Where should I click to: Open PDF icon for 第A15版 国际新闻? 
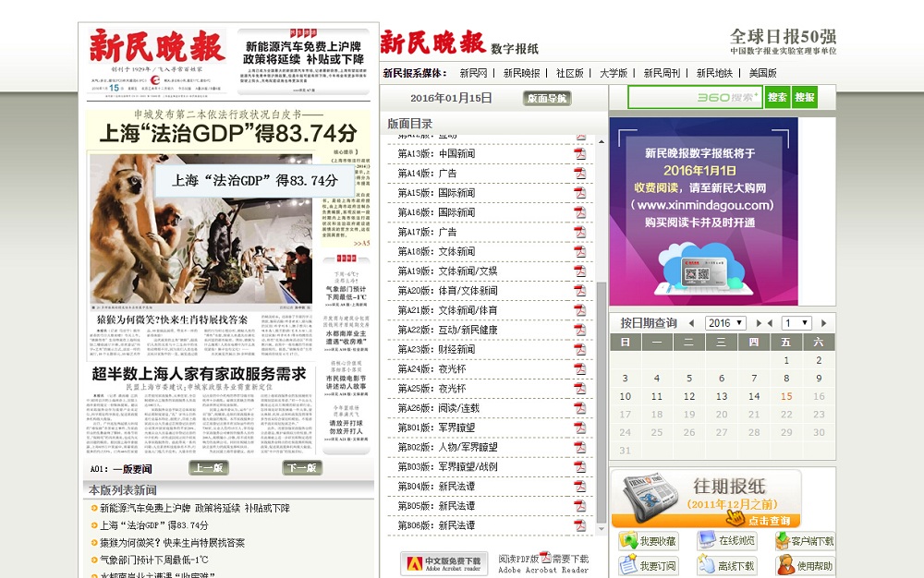pyautogui.click(x=580, y=192)
